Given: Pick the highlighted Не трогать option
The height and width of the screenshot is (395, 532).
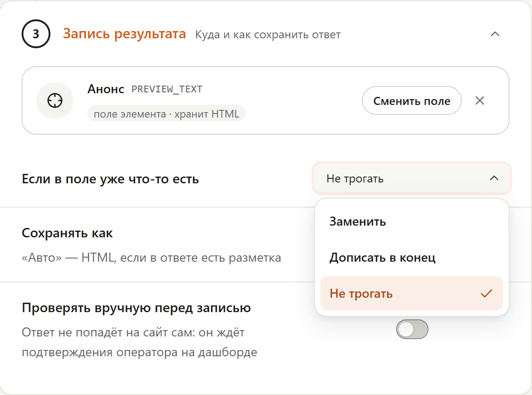Looking at the screenshot, I should 411,294.
